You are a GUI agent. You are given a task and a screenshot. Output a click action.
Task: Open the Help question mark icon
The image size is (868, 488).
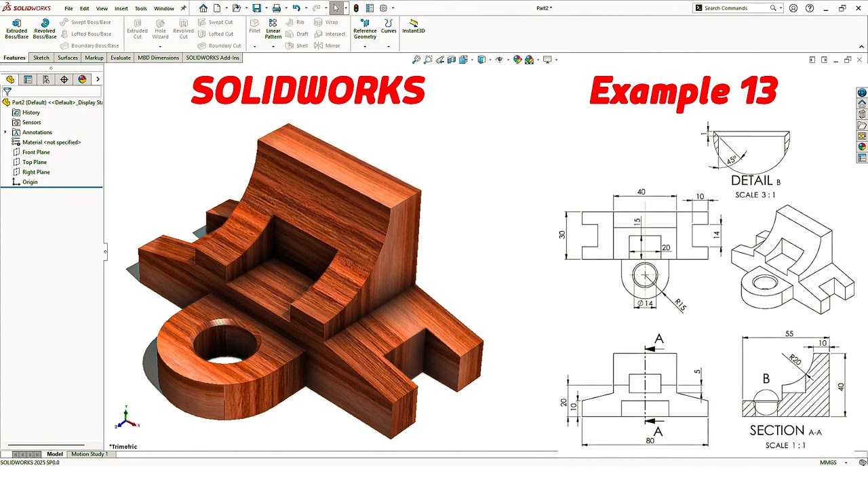pyautogui.click(x=810, y=8)
